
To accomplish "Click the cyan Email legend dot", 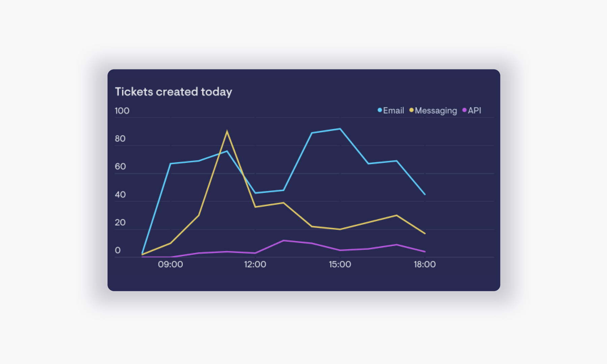I will point(379,110).
